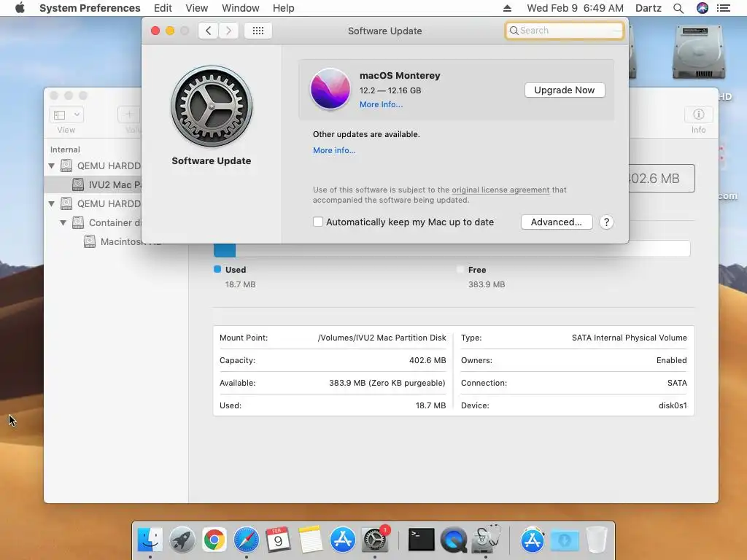Viewport: 747px width, 560px height.
Task: Open Terminal in the Dock
Action: tap(422, 540)
